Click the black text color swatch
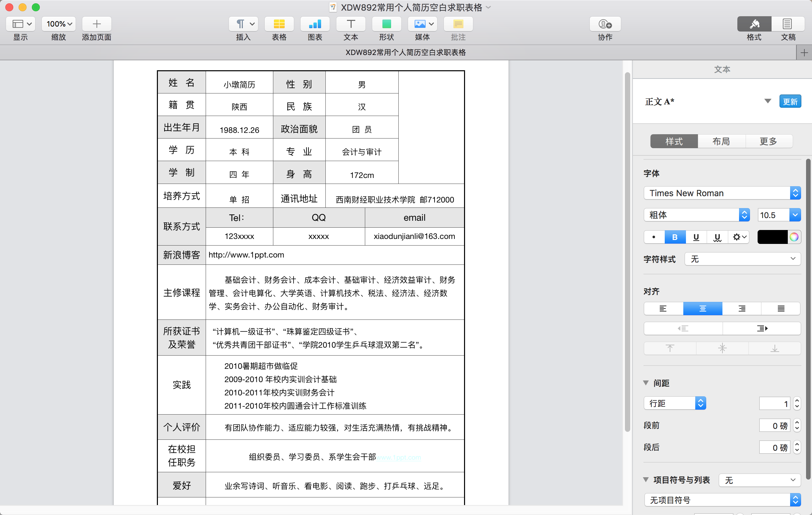This screenshot has height=515, width=812. [773, 237]
